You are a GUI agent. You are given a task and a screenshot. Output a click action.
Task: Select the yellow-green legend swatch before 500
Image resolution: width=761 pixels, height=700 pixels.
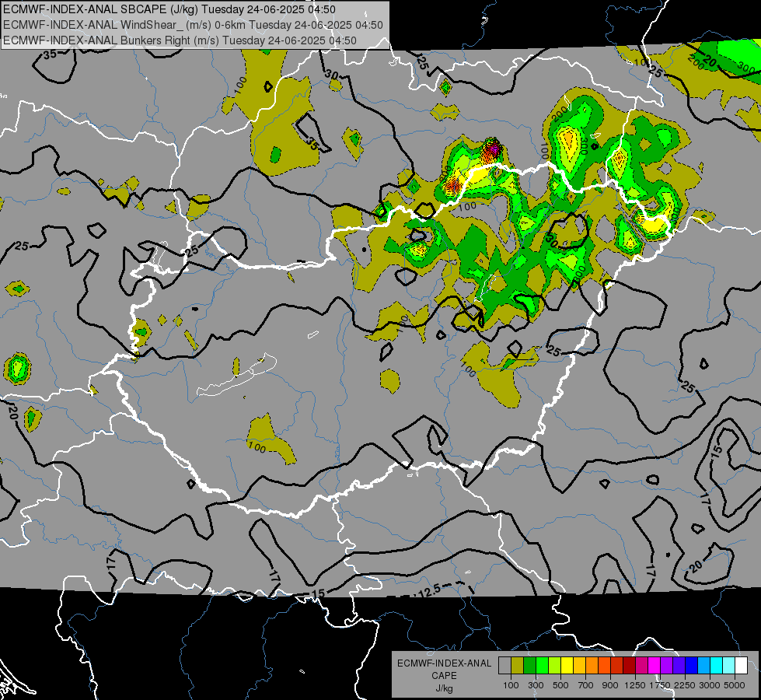(554, 666)
